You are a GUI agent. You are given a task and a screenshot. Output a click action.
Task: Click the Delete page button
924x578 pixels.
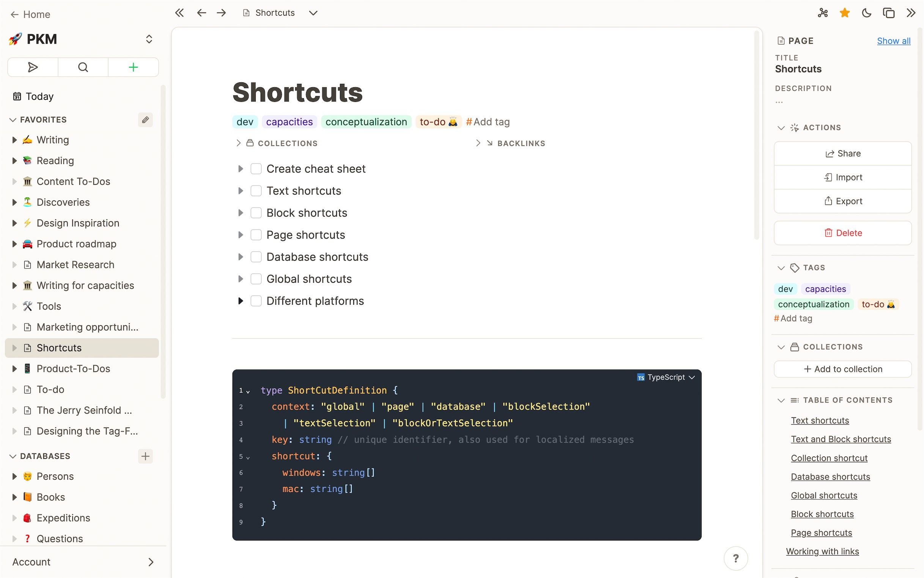(x=843, y=233)
